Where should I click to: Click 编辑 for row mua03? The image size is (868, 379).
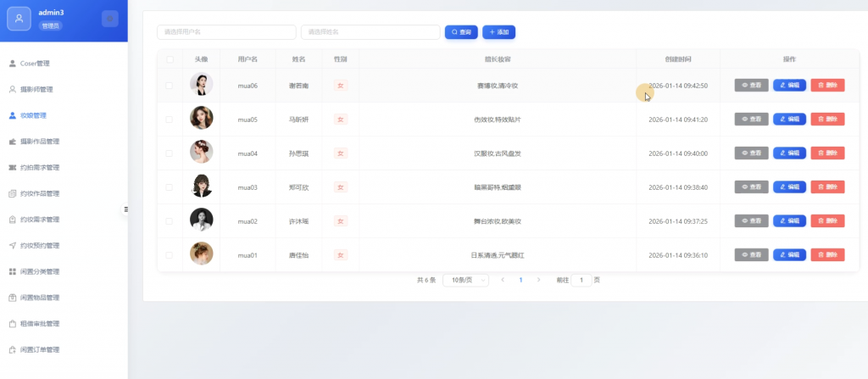pyautogui.click(x=789, y=187)
